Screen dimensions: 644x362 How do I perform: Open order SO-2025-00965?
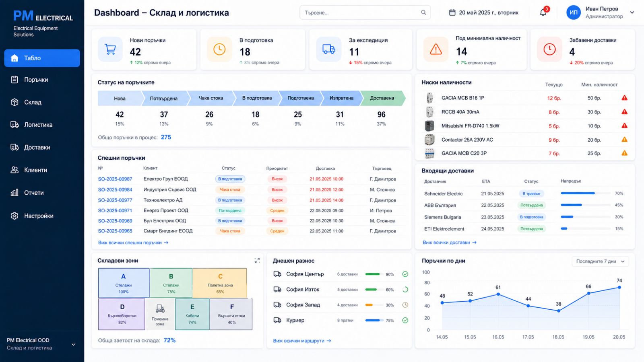(x=115, y=231)
